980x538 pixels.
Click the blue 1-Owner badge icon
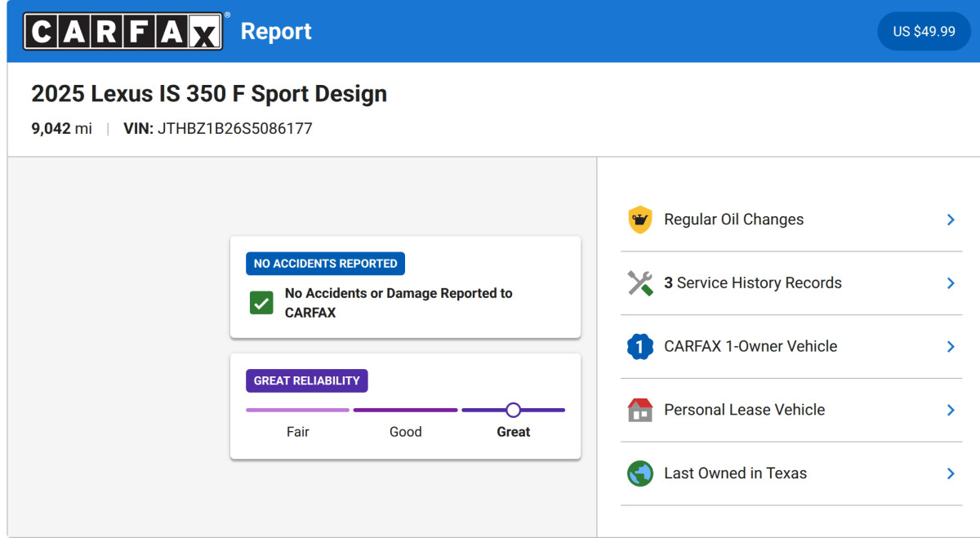[x=640, y=347]
